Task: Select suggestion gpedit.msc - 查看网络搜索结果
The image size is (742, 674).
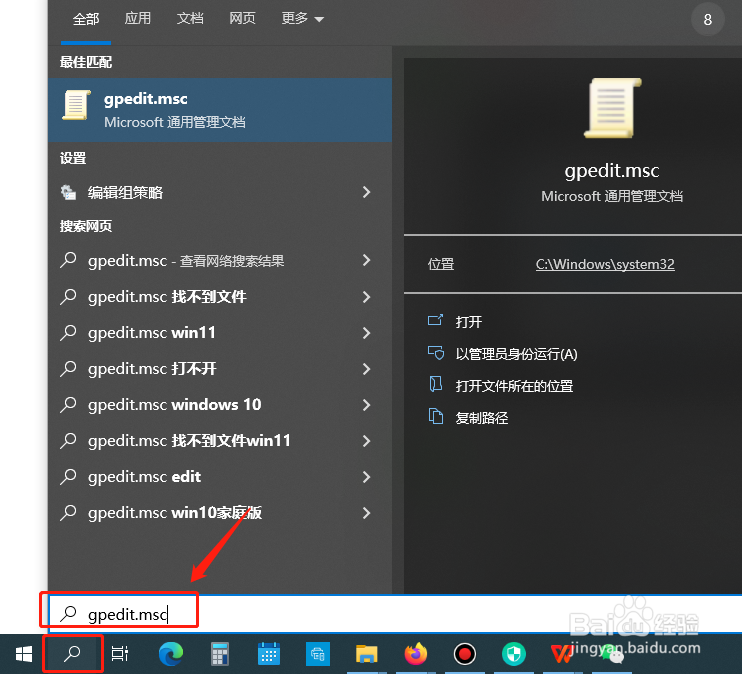Action: pyautogui.click(x=220, y=260)
